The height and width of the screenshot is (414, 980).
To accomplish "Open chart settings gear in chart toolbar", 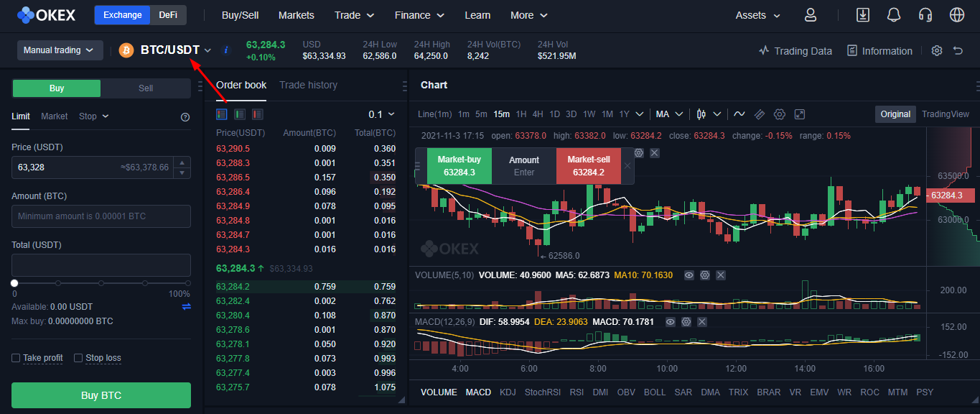I will pyautogui.click(x=780, y=114).
